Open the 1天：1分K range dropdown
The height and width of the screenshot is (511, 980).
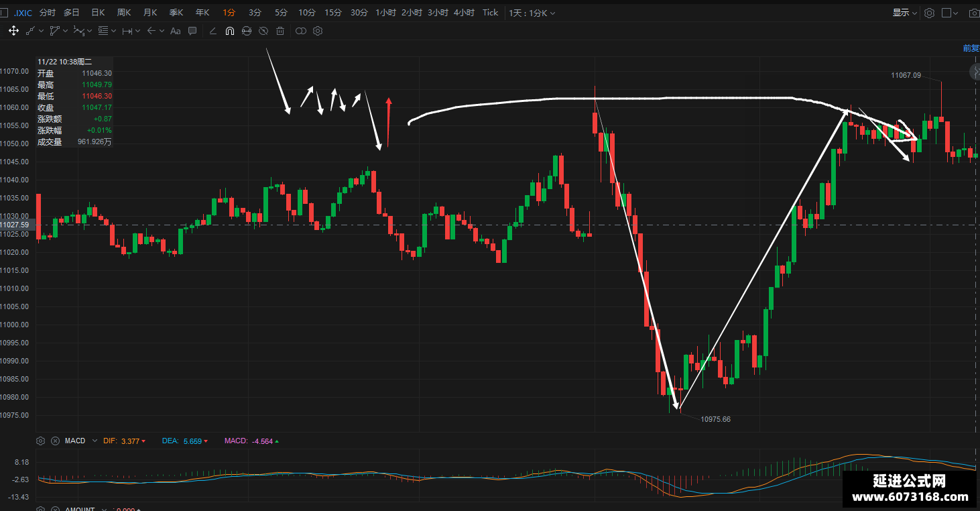[532, 13]
